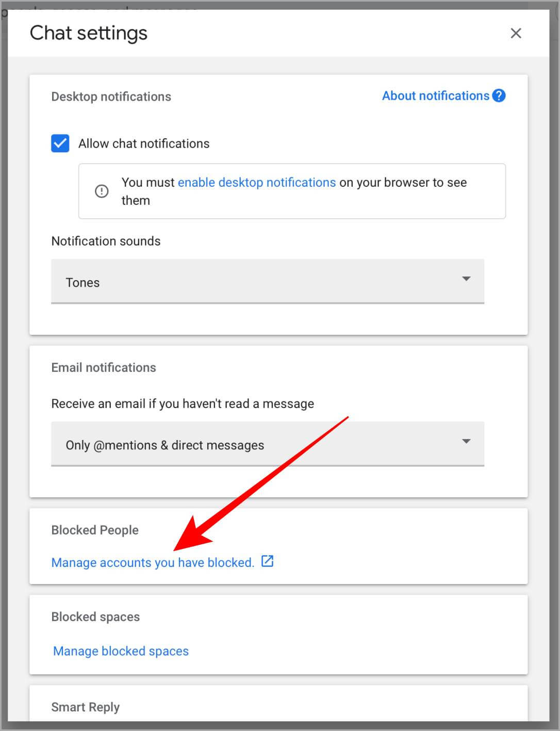Open Manage blocked spaces link
Image resolution: width=560 pixels, height=731 pixels.
pos(121,651)
